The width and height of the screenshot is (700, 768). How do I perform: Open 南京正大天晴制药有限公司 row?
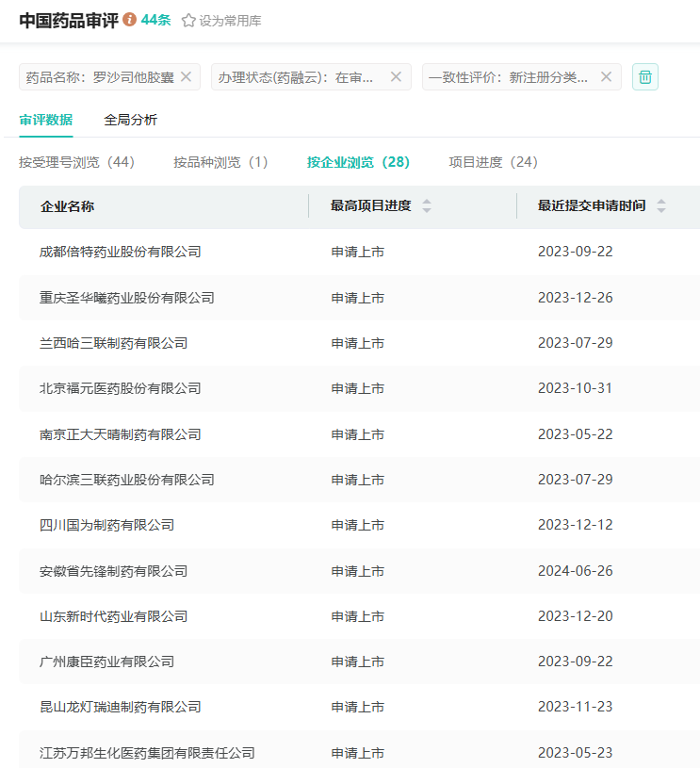(121, 434)
